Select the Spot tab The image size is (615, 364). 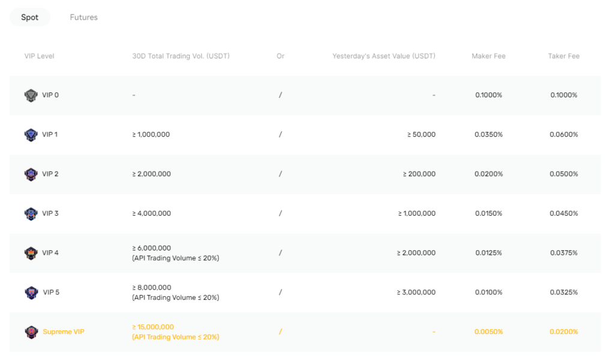click(x=29, y=17)
